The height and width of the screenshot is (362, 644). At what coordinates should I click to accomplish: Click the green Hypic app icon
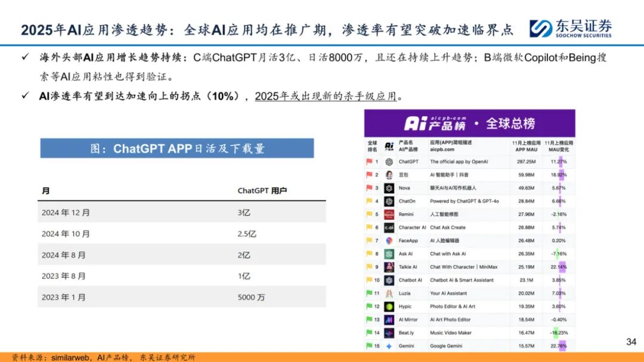click(389, 307)
